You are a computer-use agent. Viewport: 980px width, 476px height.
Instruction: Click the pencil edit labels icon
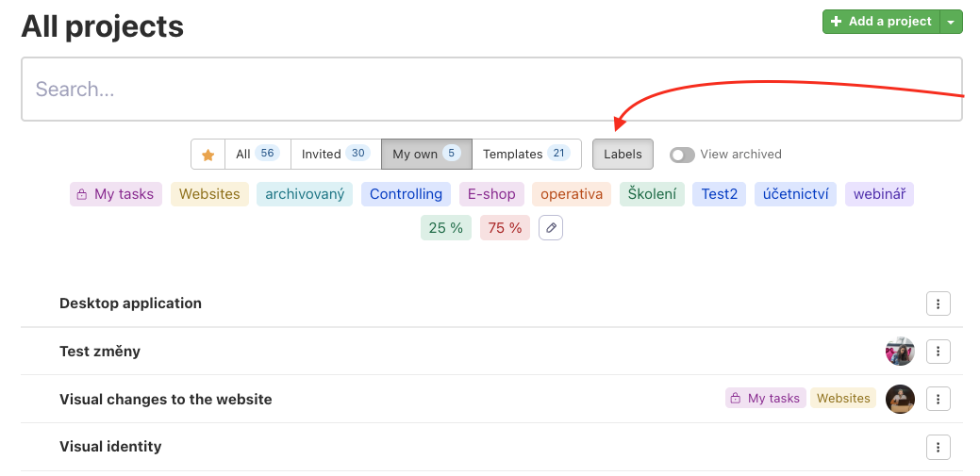[x=551, y=228]
